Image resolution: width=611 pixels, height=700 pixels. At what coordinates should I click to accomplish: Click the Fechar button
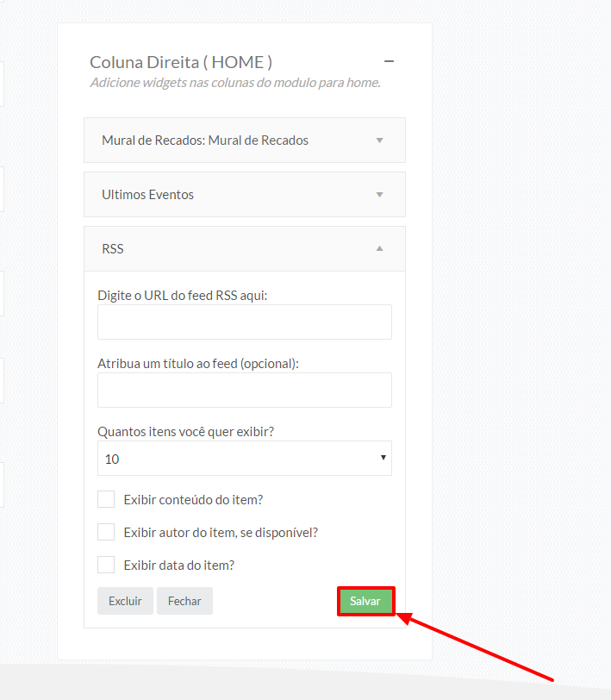184,601
